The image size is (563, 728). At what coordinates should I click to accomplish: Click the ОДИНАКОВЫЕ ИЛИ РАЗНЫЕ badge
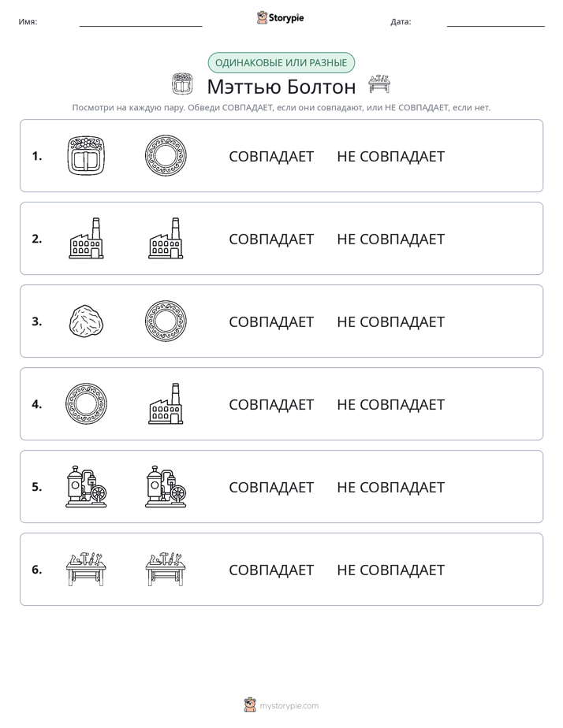(x=281, y=63)
